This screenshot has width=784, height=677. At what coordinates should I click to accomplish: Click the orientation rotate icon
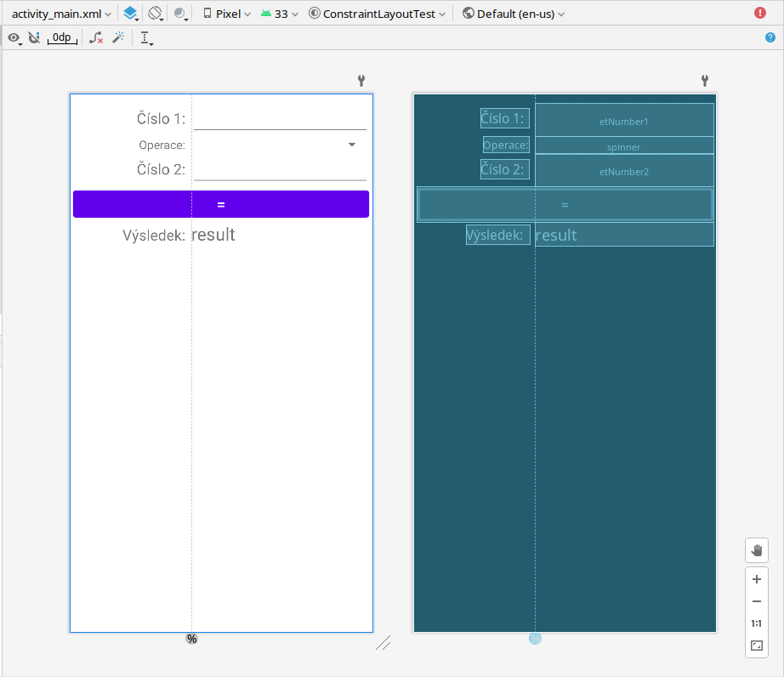[x=155, y=14]
